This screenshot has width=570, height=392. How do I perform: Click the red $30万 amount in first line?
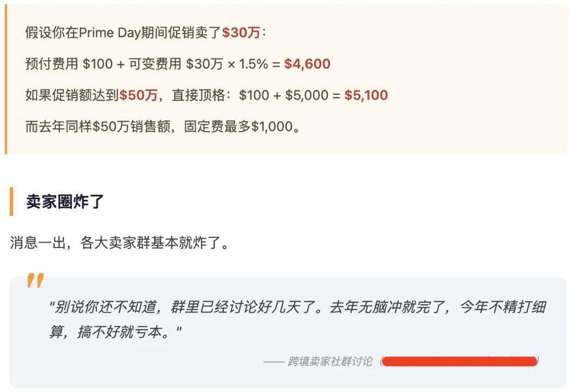point(241,33)
